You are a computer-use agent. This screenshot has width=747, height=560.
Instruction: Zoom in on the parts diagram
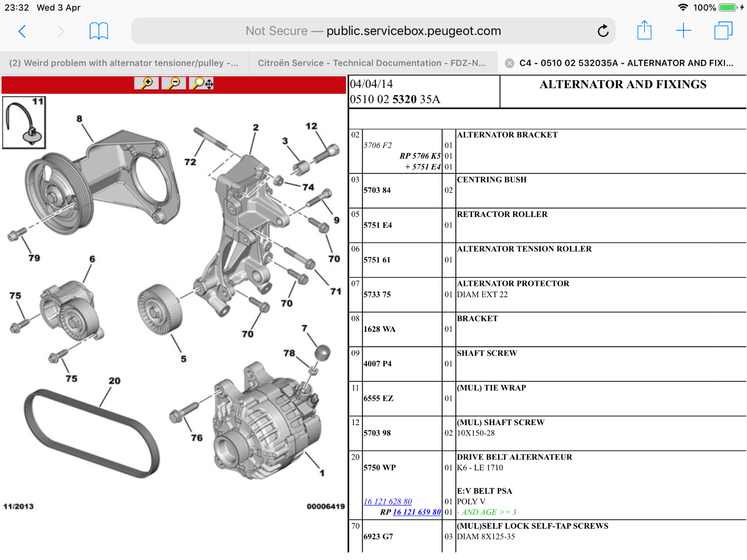coord(147,84)
